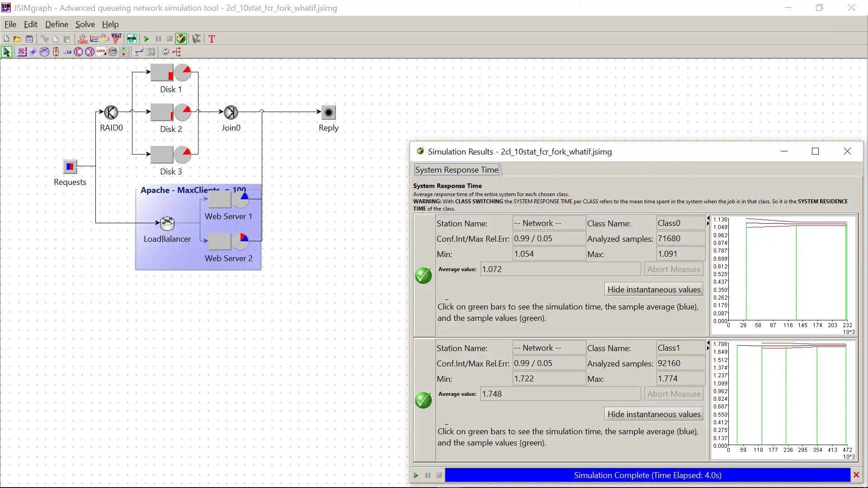Click the LoadBalancer node icon
This screenshot has height=488, width=868.
tap(167, 223)
